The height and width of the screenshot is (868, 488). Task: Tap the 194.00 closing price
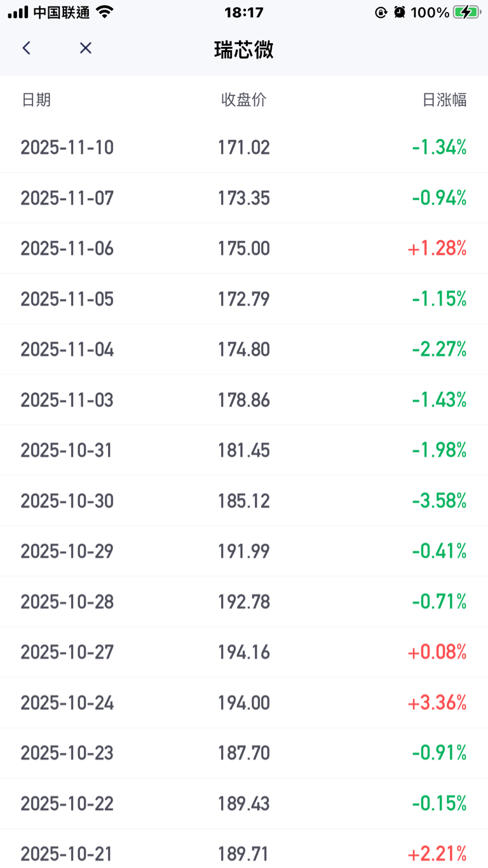(x=244, y=703)
